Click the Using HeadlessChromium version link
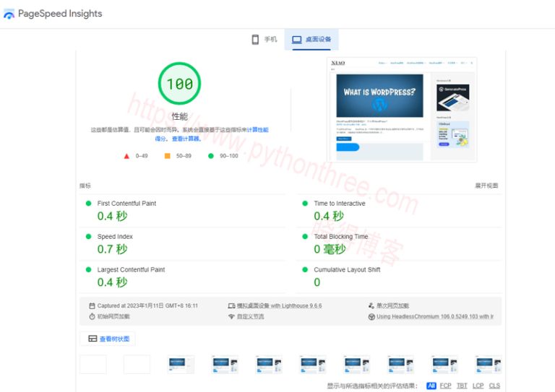This screenshot has width=555, height=392. click(x=434, y=316)
